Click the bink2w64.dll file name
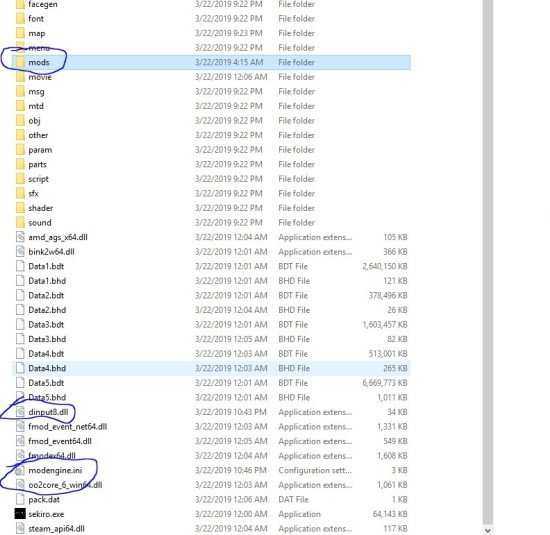 [51, 252]
